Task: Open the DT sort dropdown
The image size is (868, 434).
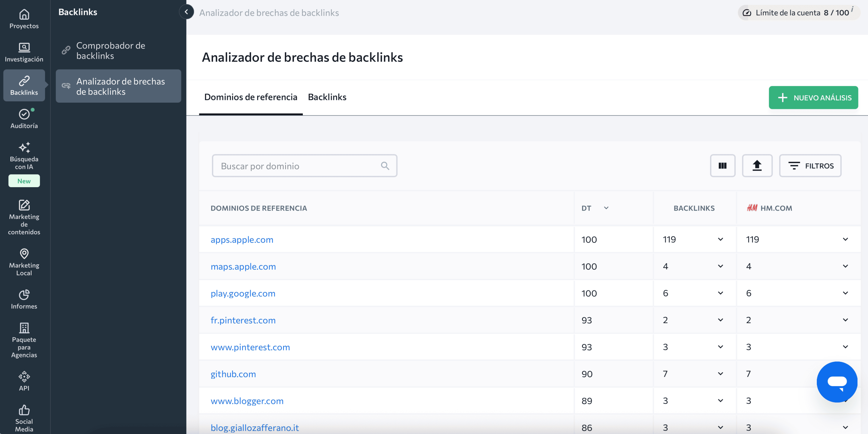Action: tap(607, 208)
